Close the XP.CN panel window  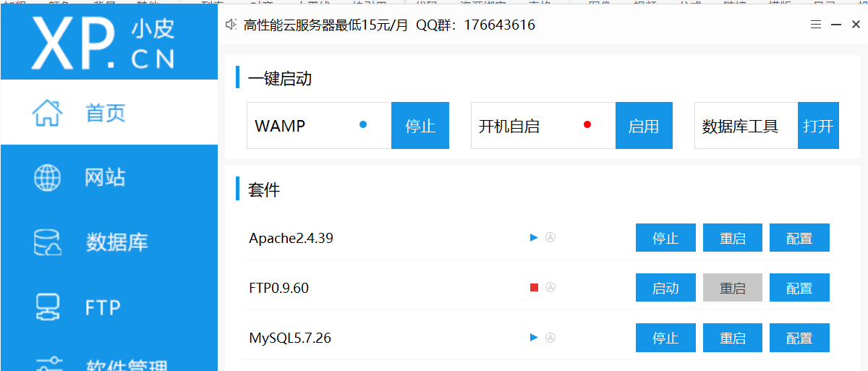click(856, 25)
